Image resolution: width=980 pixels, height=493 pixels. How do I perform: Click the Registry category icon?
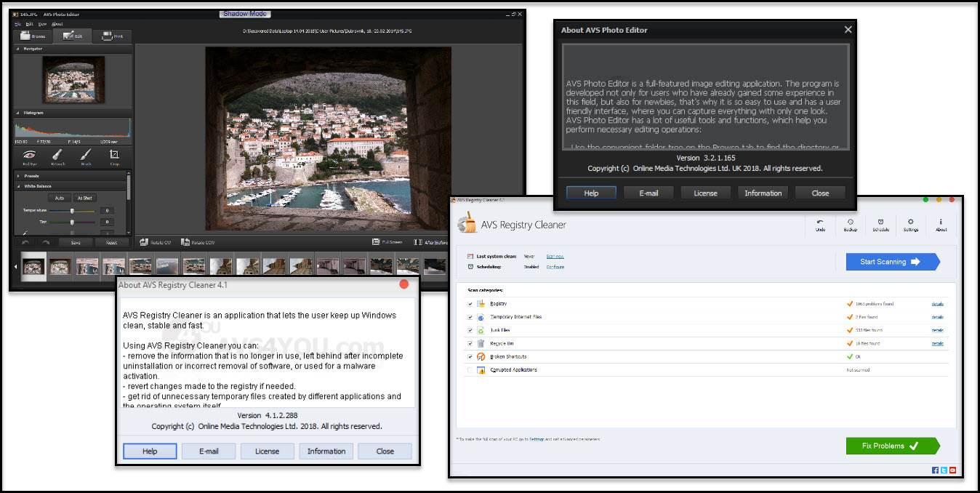[x=481, y=303]
